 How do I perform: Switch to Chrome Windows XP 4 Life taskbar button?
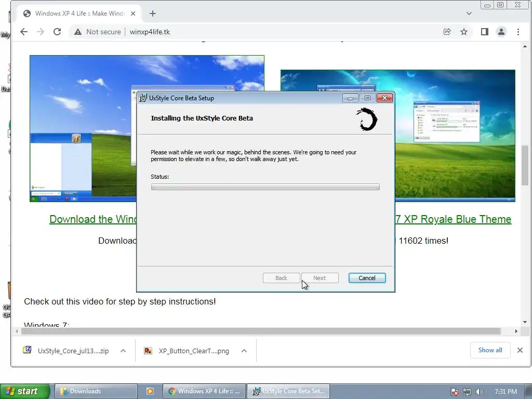coord(204,391)
